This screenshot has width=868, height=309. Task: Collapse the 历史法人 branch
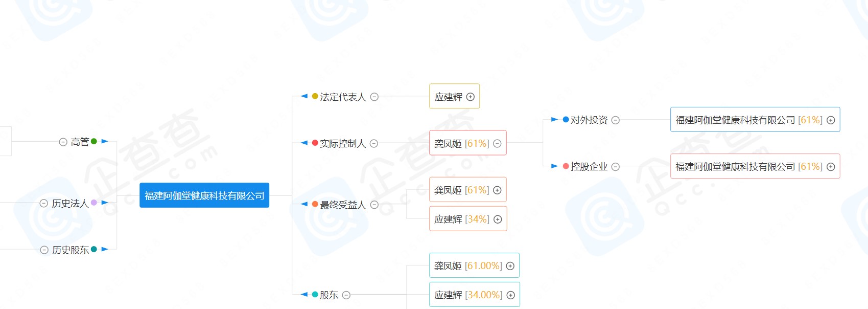(x=44, y=204)
